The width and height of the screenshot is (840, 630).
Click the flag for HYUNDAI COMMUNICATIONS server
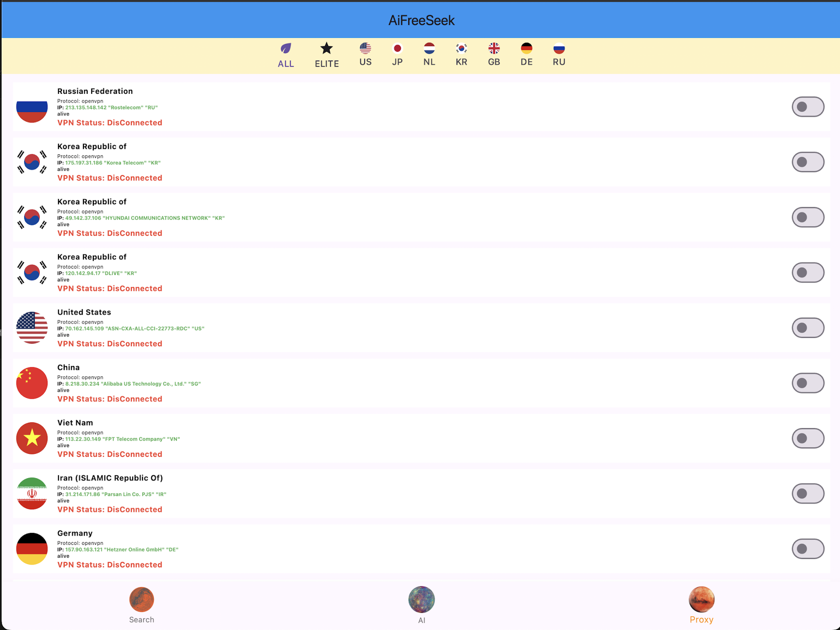[32, 217]
